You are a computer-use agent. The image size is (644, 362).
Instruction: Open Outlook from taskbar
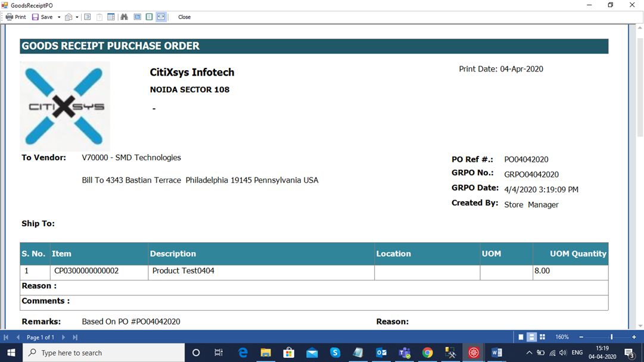381,352
